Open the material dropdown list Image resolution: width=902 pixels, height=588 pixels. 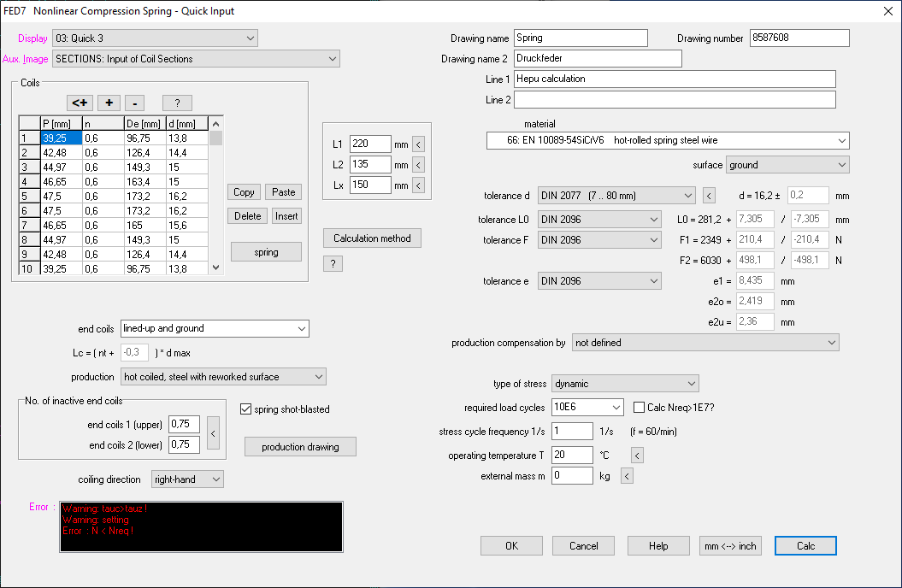(x=667, y=141)
